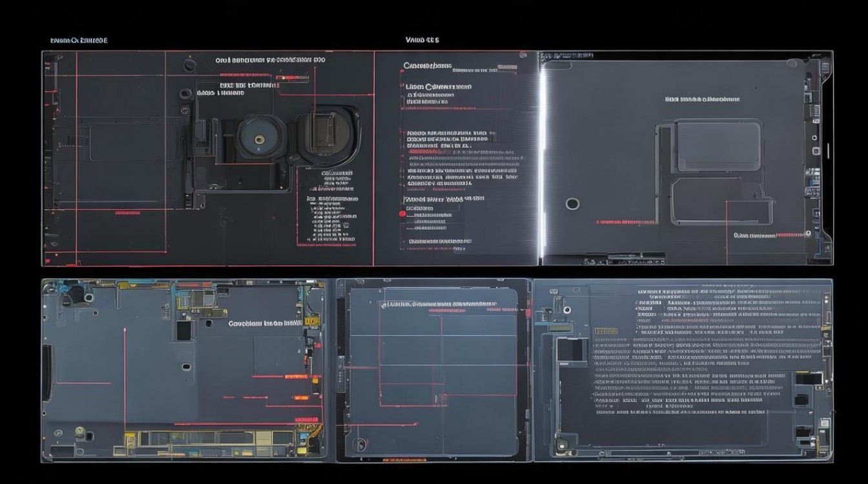The height and width of the screenshot is (484, 868).
Task: Click the small oval hole in bottom-left panel
Action: click(x=186, y=367)
